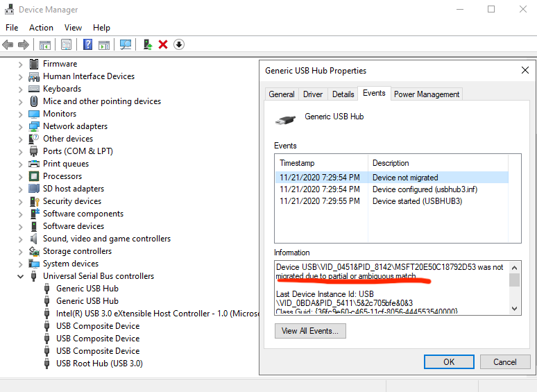Image resolution: width=537 pixels, height=392 pixels.
Task: Expand the Network adapters node
Action: click(x=21, y=126)
